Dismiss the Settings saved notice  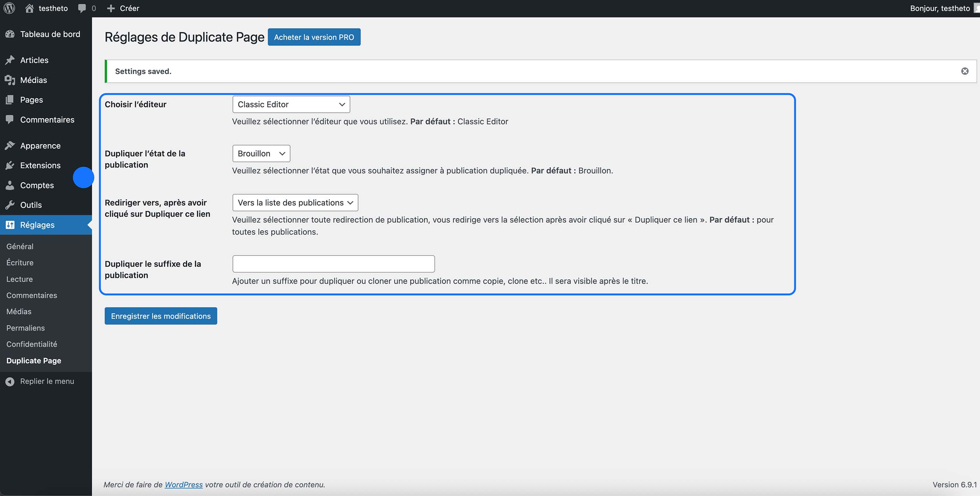(x=965, y=71)
